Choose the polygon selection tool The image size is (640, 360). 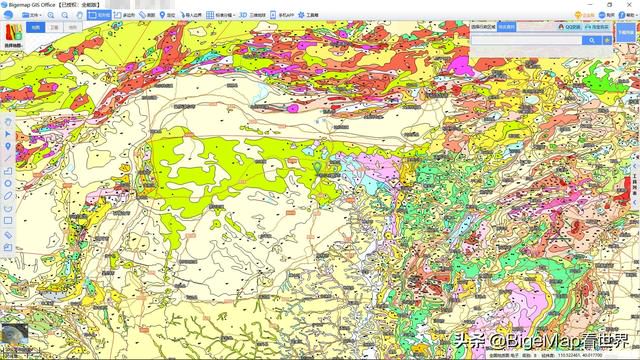tap(124, 15)
